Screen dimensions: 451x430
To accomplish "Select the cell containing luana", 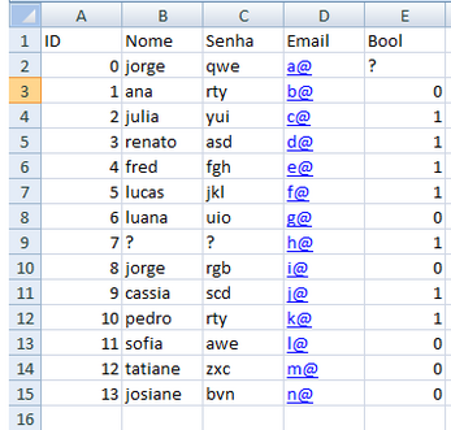I will click(162, 217).
